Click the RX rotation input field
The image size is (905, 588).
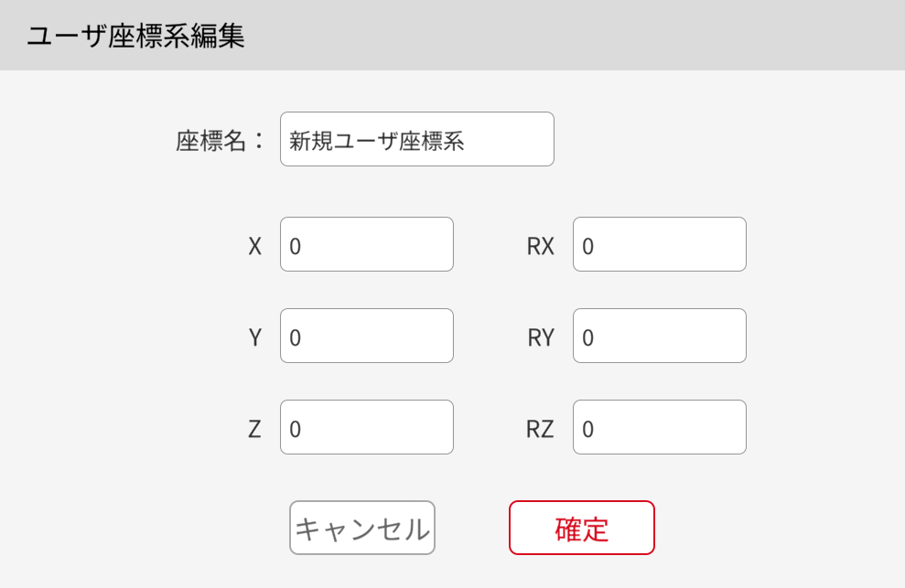(659, 244)
